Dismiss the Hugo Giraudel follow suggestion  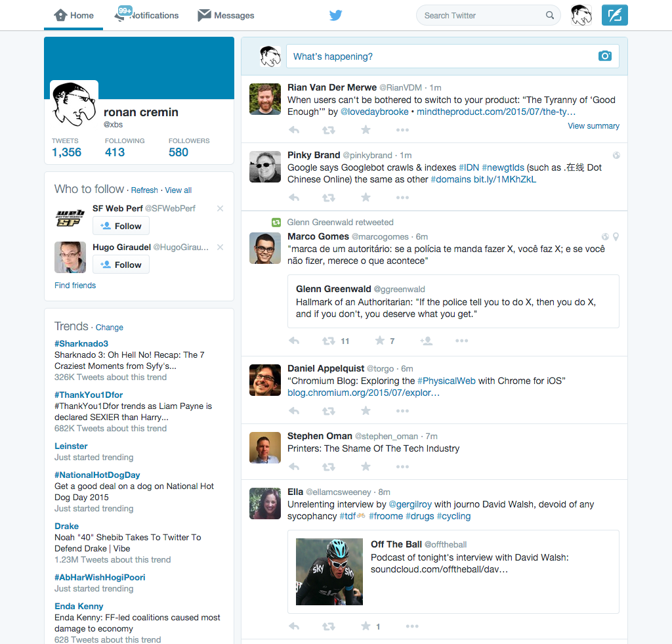point(220,247)
